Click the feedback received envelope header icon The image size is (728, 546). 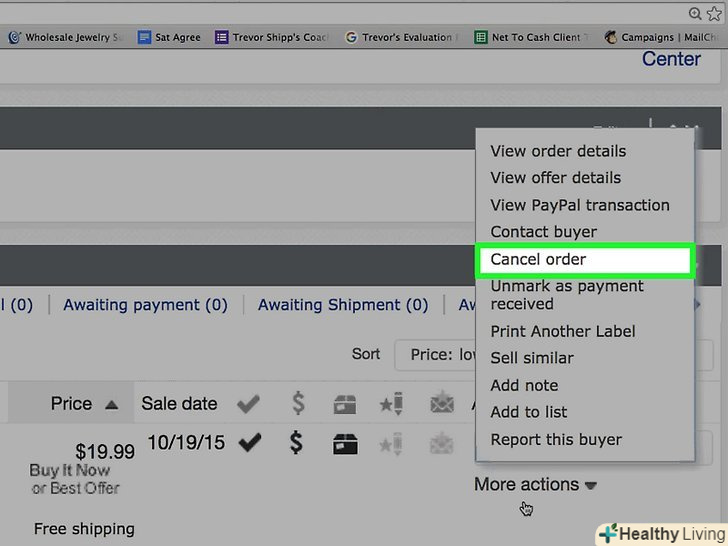click(x=441, y=404)
